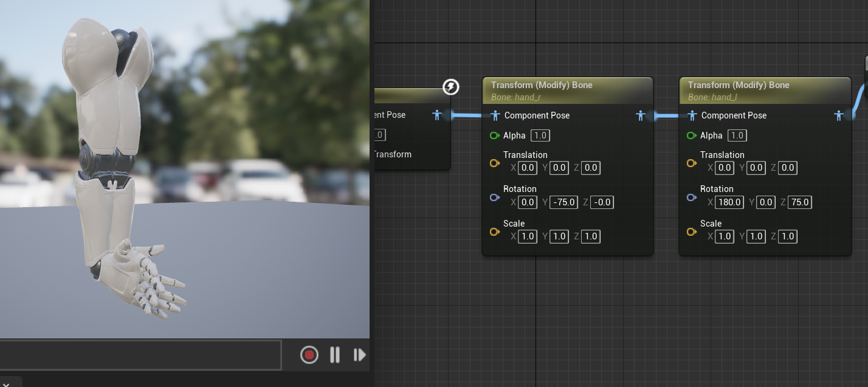Click the record button in the viewport
The image size is (868, 387).
[309, 355]
